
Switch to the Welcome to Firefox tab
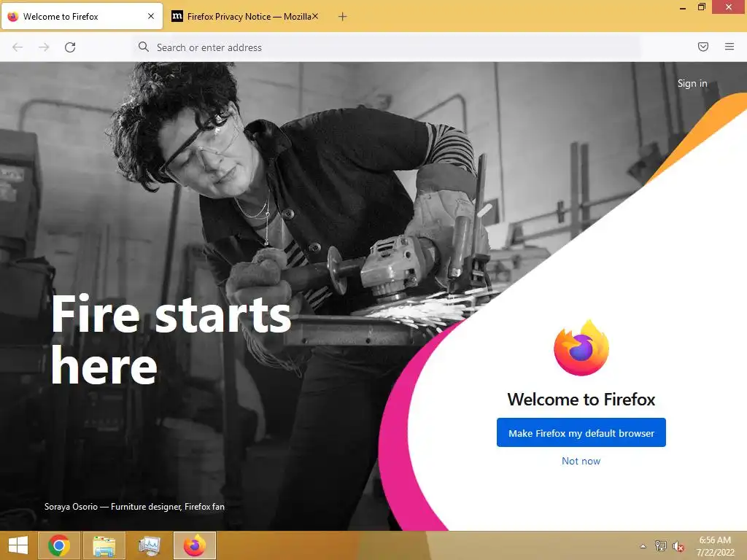click(x=82, y=16)
